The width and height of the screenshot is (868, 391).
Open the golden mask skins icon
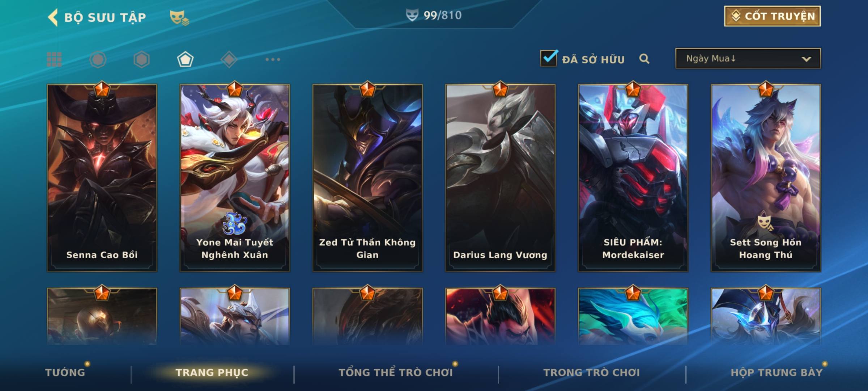pos(179,17)
